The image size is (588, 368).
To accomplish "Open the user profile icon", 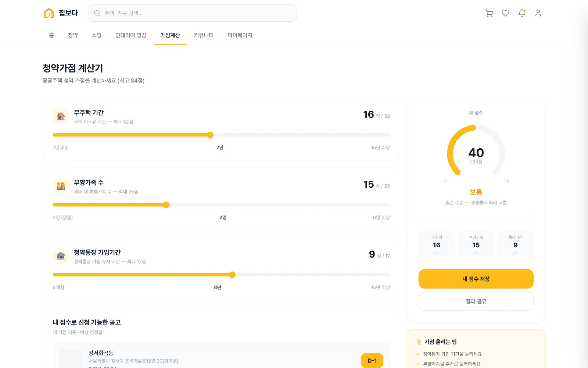I will click(x=538, y=13).
